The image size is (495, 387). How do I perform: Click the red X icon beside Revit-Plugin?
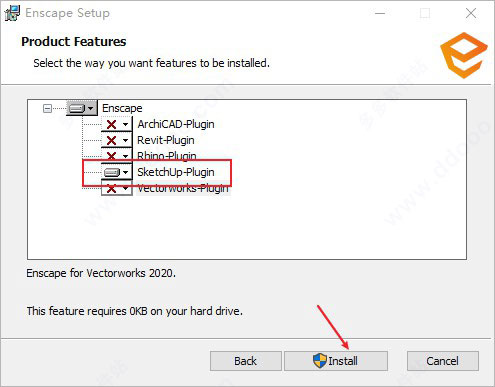(x=111, y=140)
